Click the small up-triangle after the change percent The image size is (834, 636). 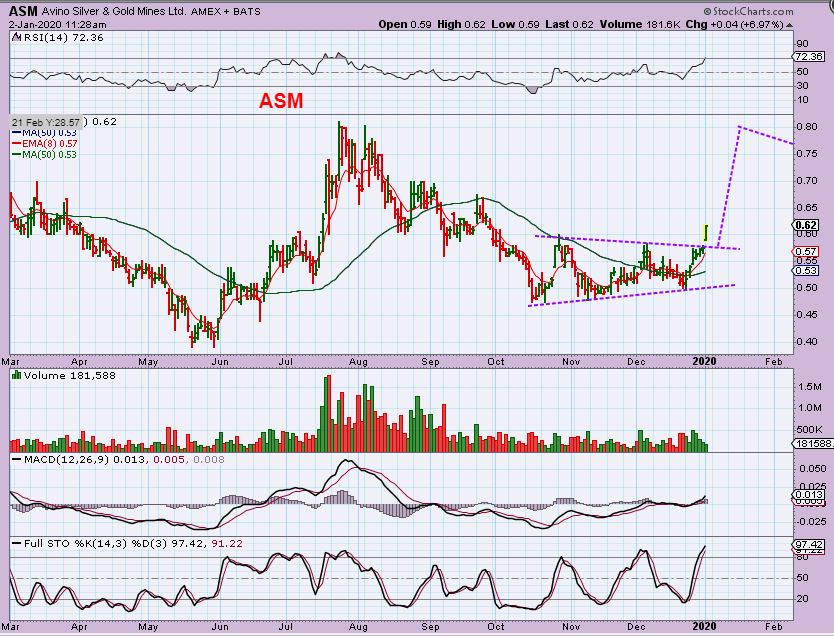coord(789,25)
